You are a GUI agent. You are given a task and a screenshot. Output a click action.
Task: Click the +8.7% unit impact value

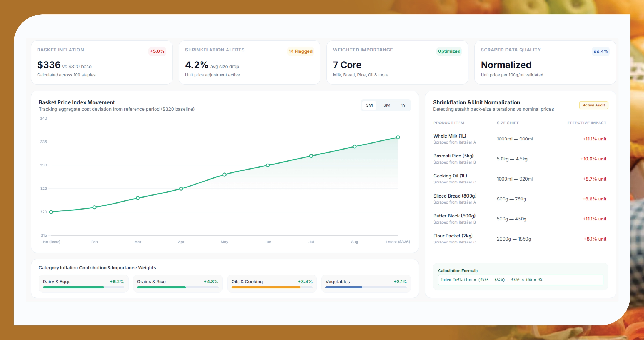coord(594,179)
